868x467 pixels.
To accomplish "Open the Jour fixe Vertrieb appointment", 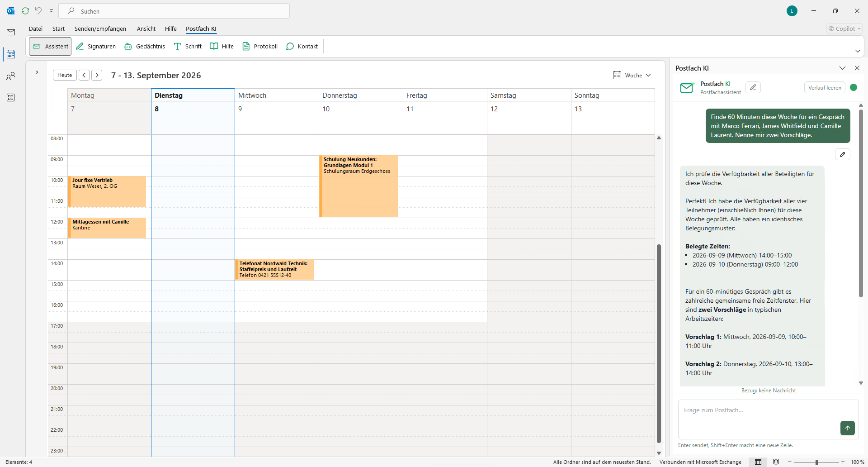I will point(107,191).
